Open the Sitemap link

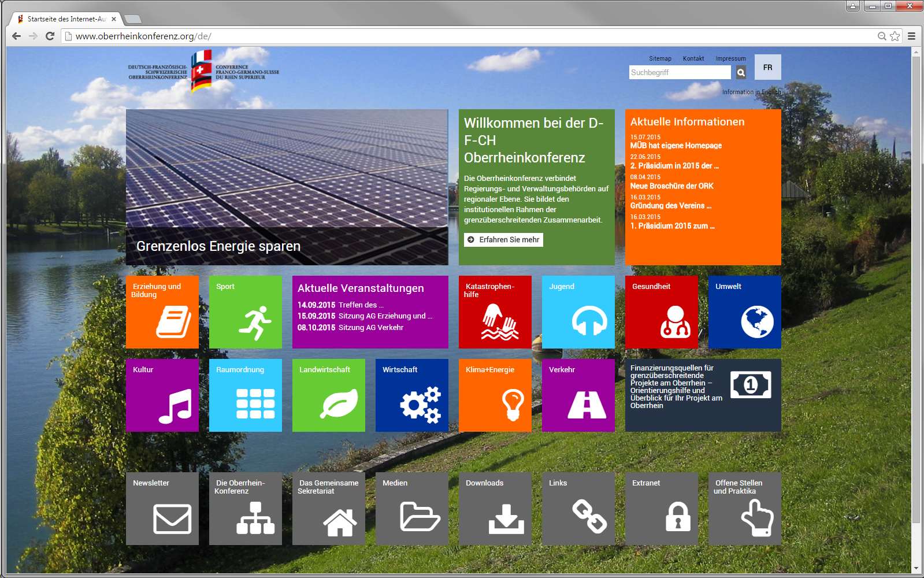[x=660, y=58]
